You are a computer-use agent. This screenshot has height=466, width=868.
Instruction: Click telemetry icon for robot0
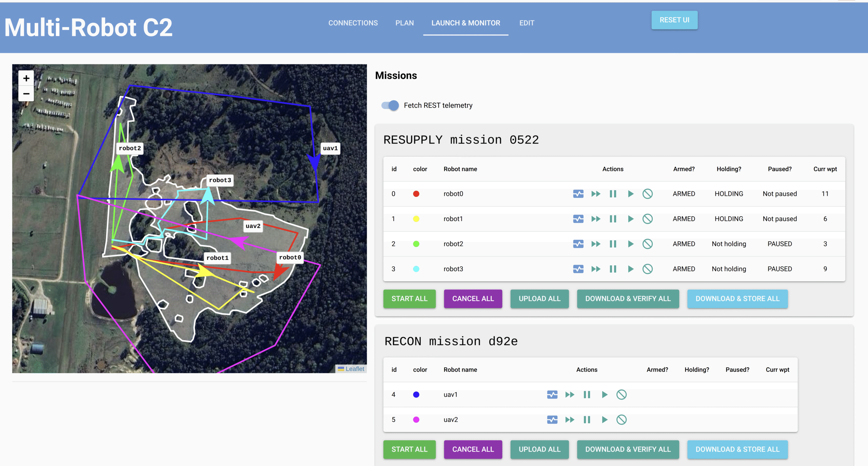(578, 194)
